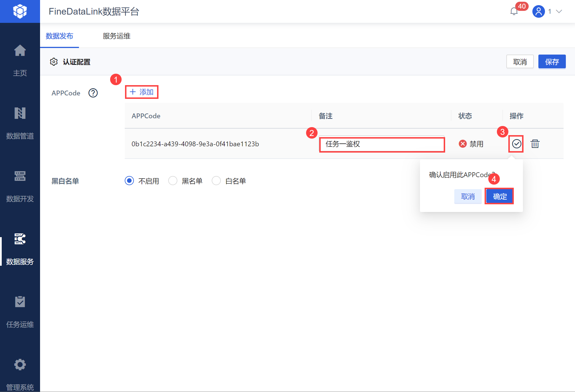Click the FineDataLink logo icon
The image size is (575, 392).
[20, 11]
